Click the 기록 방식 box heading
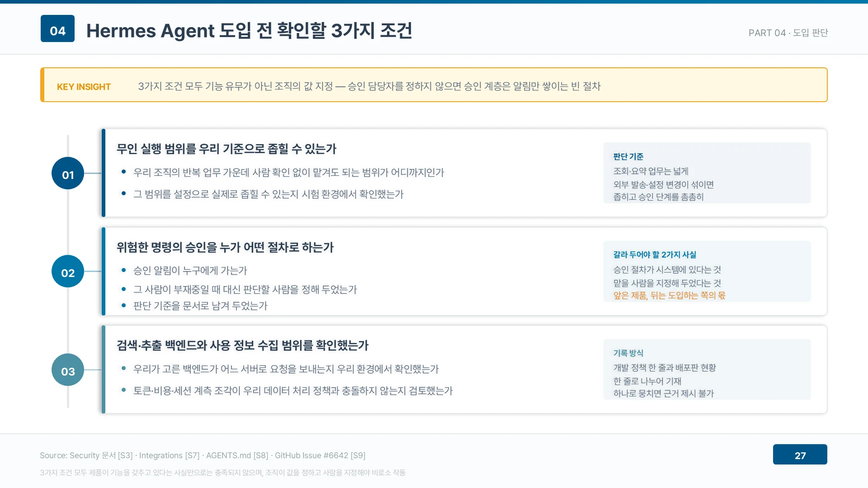868x488 pixels. pyautogui.click(x=628, y=353)
